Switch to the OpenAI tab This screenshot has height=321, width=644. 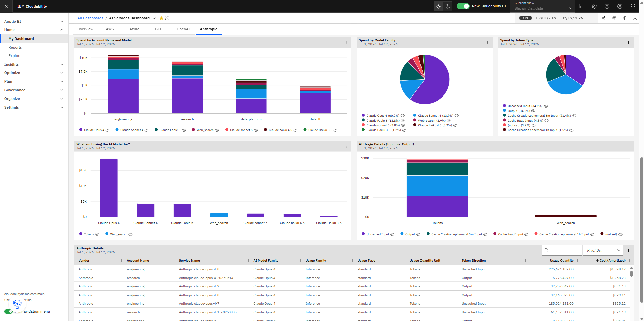[183, 29]
